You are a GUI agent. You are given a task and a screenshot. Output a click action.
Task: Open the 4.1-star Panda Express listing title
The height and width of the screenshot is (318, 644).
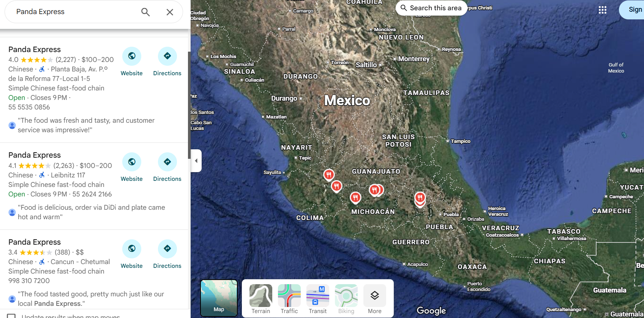[35, 155]
